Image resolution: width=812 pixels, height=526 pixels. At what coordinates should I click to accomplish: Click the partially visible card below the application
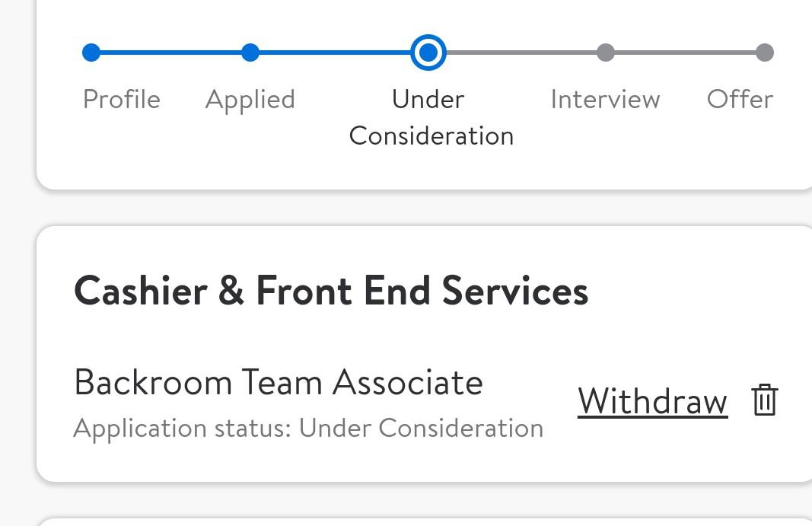point(426,520)
